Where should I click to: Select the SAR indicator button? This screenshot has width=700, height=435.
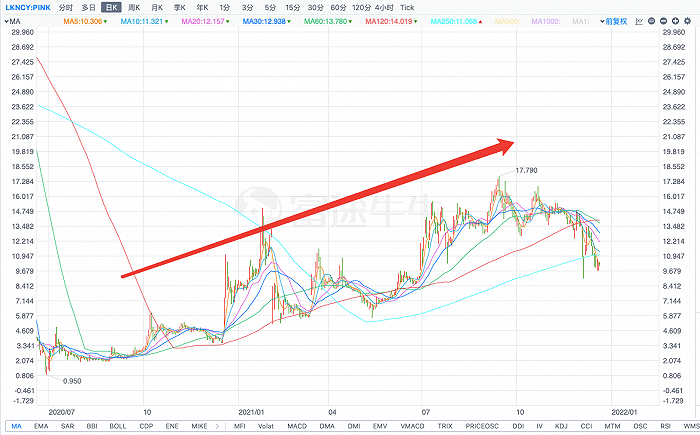point(67,426)
